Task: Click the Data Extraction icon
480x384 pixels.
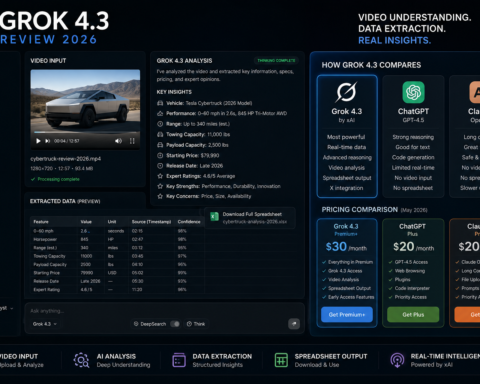Action: point(179,360)
